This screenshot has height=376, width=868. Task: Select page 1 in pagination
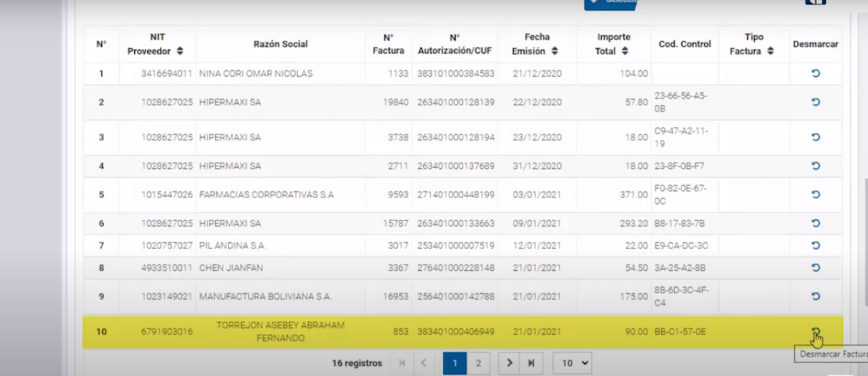pos(454,363)
